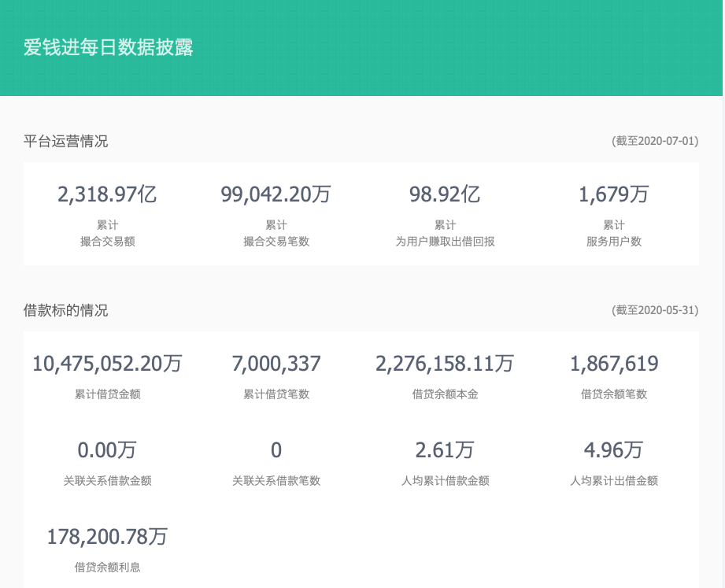The width and height of the screenshot is (725, 588).
Task: Click the 2,318.97亿 transaction amount figure
Action: pos(107,194)
